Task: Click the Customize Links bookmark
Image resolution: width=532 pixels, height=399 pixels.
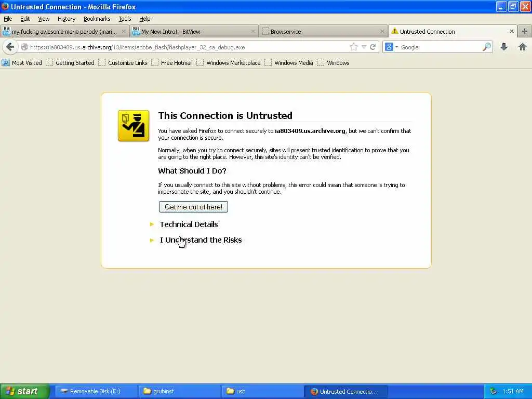Action: click(x=123, y=63)
